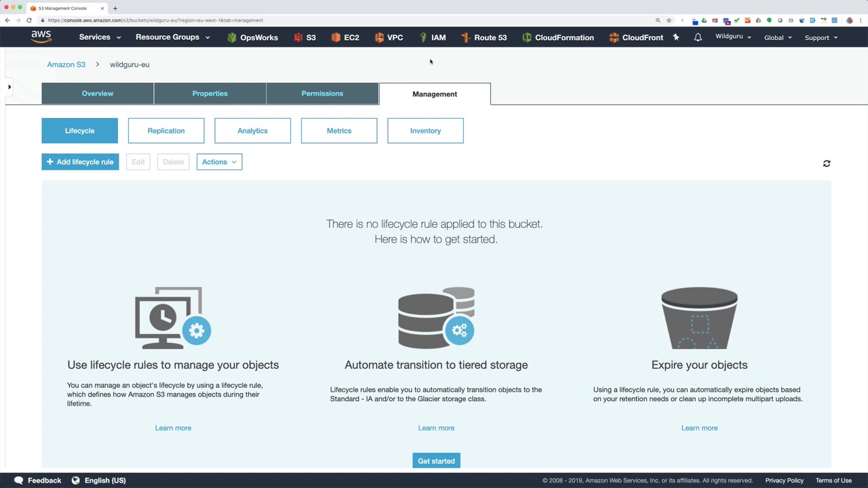Viewport: 868px width, 488px height.
Task: Focus the browser address bar URL
Action: click(x=155, y=20)
